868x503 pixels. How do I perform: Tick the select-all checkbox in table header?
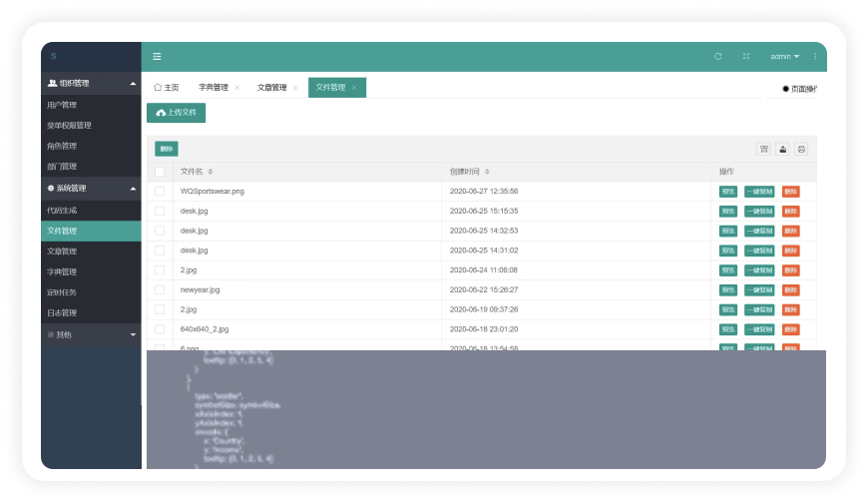160,172
